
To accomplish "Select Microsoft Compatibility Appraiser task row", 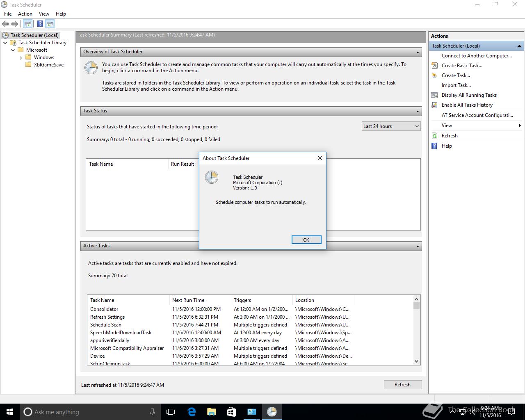I will click(220, 348).
